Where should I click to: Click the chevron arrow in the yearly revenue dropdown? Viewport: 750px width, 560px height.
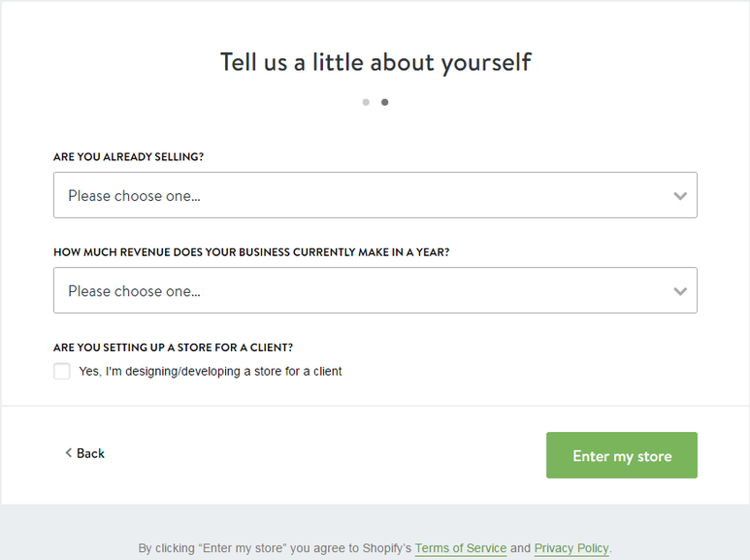(680, 291)
